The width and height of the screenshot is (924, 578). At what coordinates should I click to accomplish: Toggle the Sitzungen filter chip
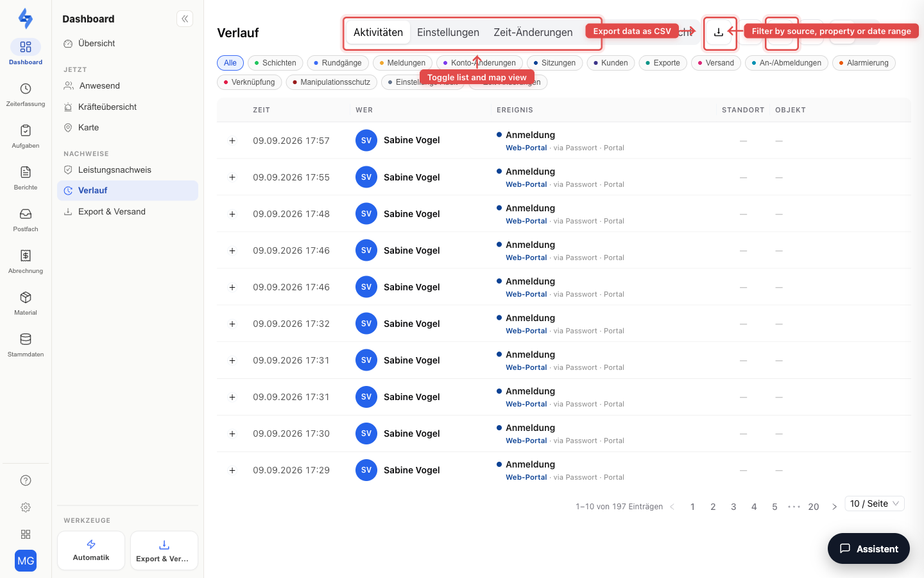[555, 63]
